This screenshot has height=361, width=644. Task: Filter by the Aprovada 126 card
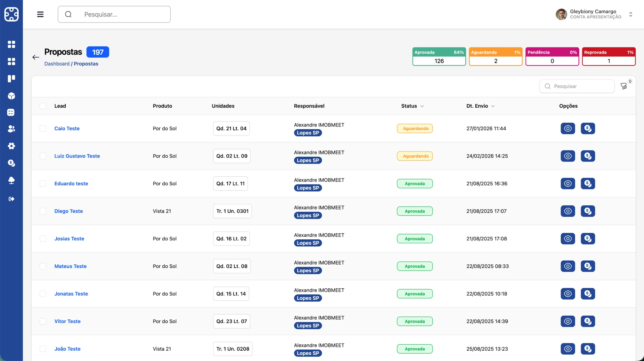tap(439, 57)
